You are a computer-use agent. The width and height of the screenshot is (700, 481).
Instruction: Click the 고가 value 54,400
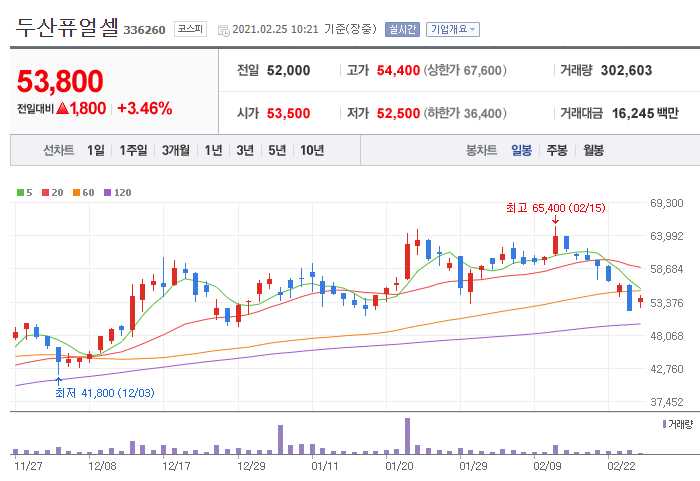click(398, 71)
